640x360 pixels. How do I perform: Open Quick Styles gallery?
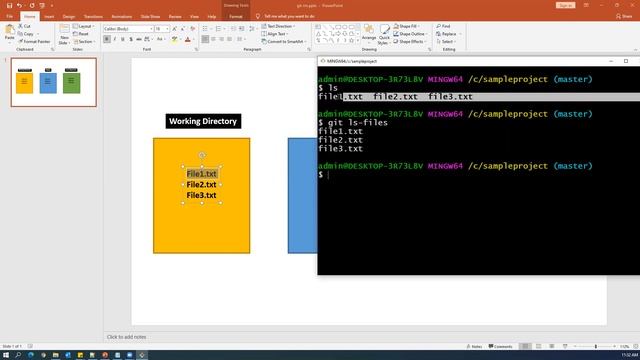coord(384,34)
